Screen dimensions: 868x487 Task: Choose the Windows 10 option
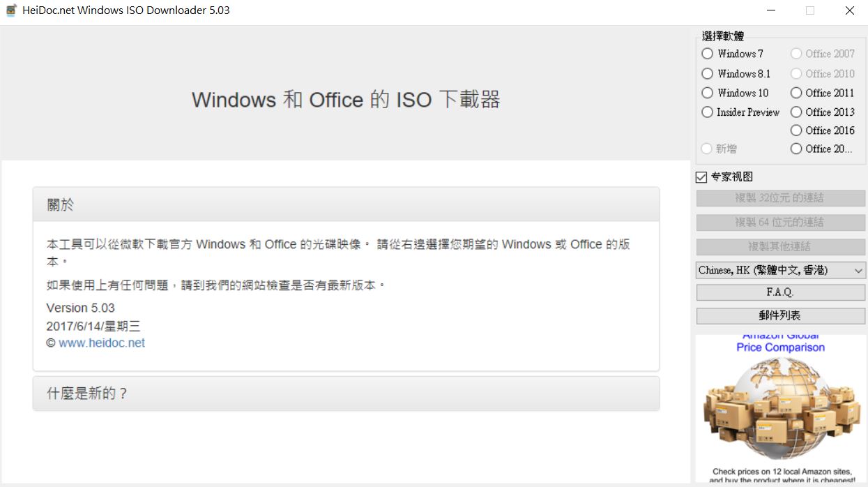735,93
